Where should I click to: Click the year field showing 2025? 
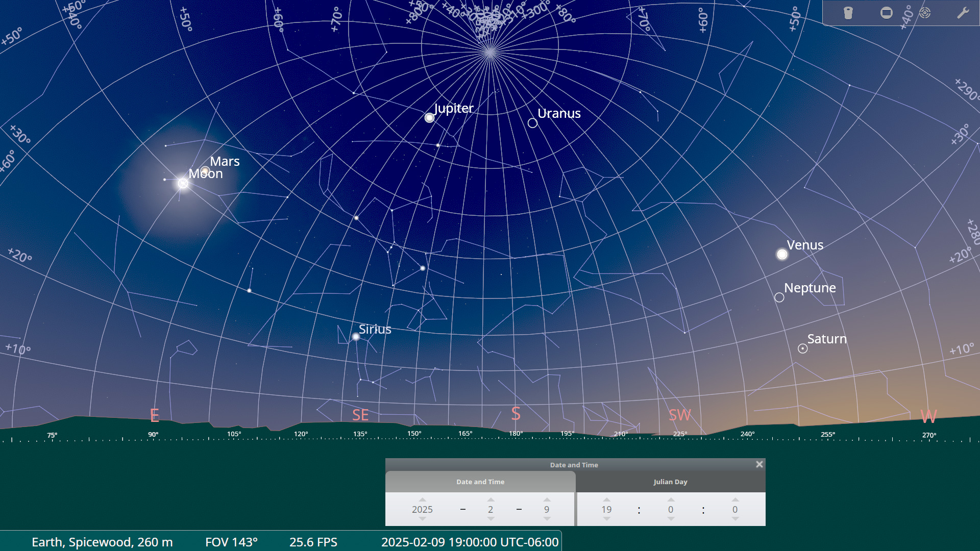tap(422, 509)
